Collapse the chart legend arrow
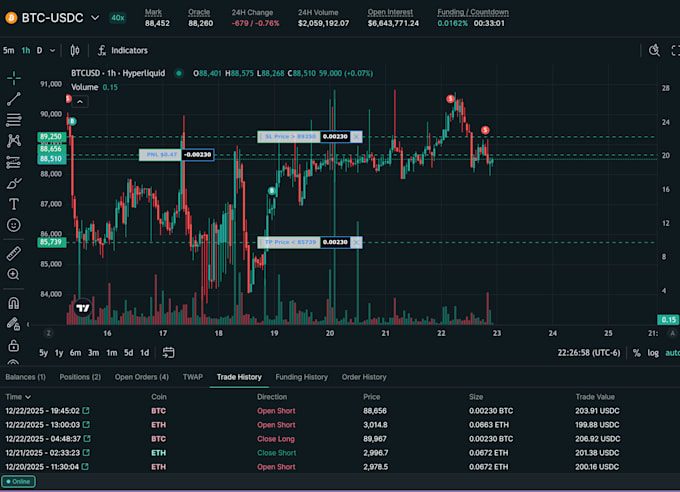Viewport: 680px width, 492px height. click(80, 102)
